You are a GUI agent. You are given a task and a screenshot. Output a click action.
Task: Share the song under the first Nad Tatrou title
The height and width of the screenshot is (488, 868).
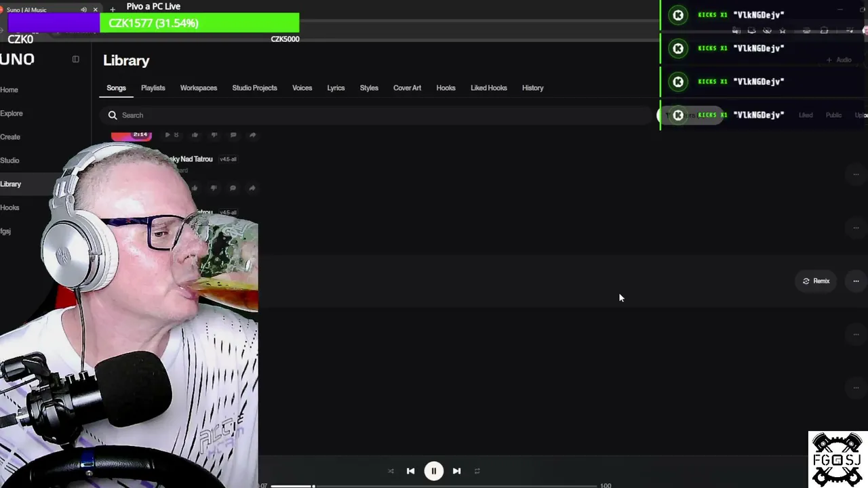click(252, 188)
